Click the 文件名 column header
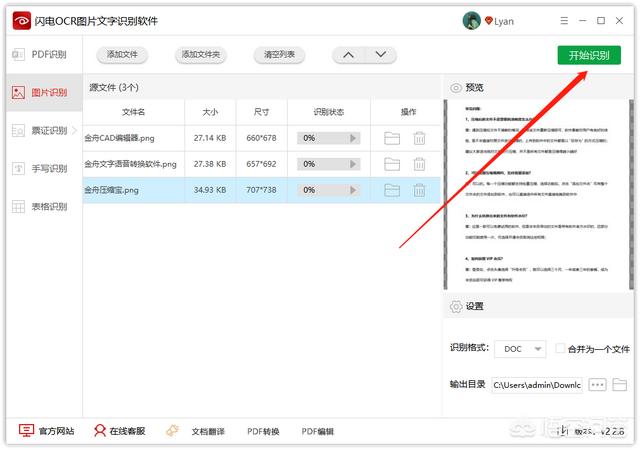 point(133,112)
